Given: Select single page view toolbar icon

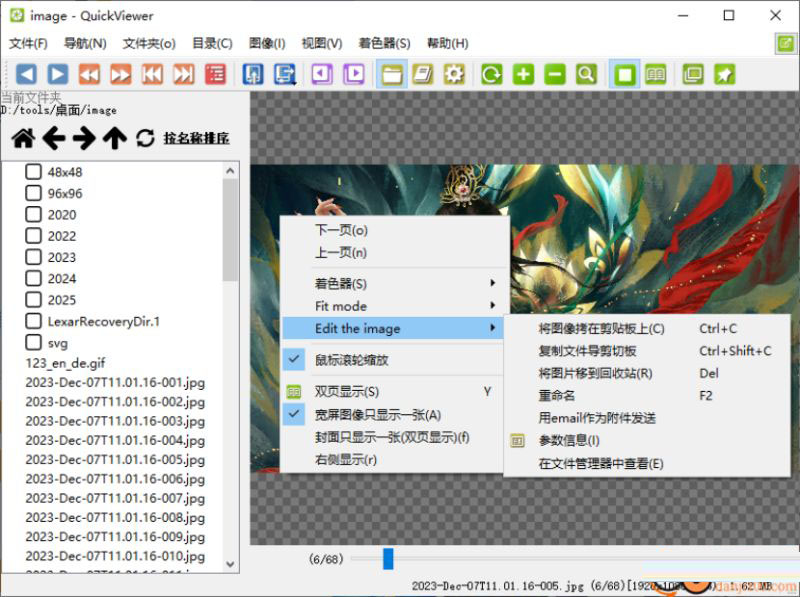Looking at the screenshot, I should pos(624,74).
